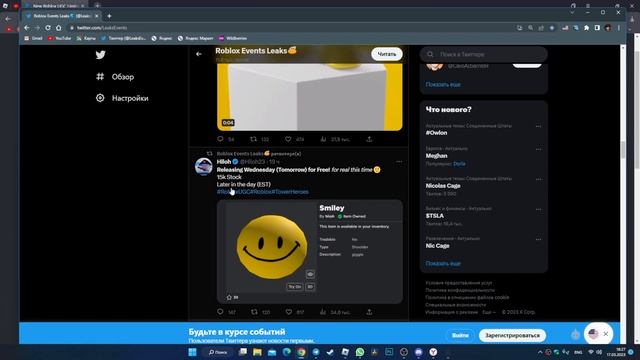Open Gmail bookmark
Image resolution: width=640 pixels, height=360 pixels.
(x=33, y=38)
